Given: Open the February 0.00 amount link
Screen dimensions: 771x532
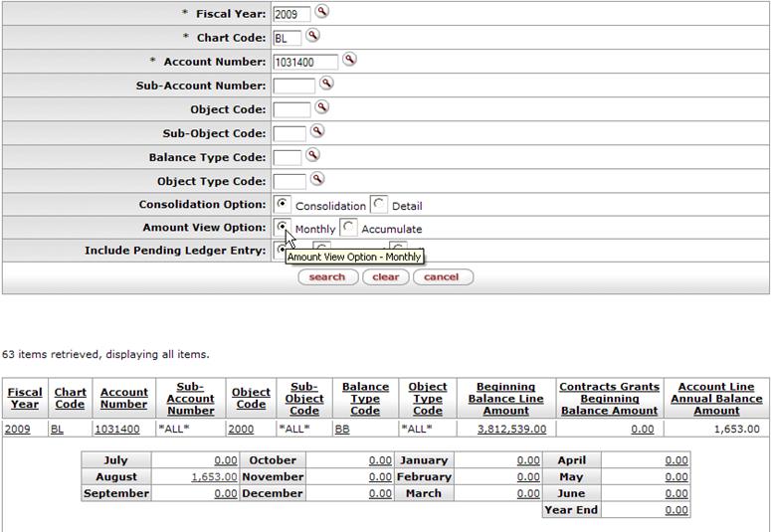Looking at the screenshot, I should click(528, 477).
